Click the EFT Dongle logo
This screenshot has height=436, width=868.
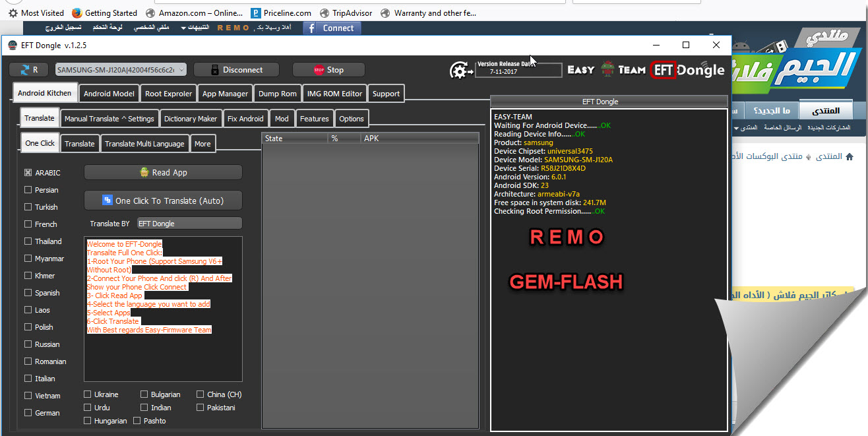tap(687, 70)
